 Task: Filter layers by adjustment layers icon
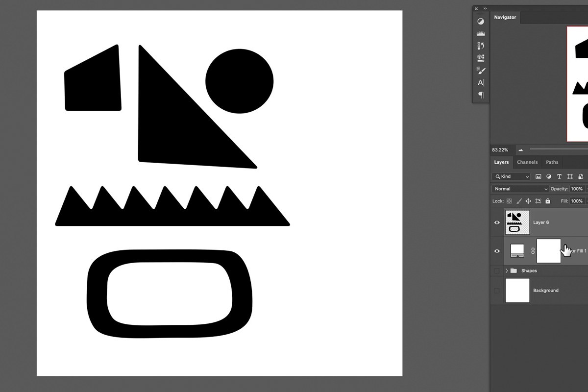549,176
